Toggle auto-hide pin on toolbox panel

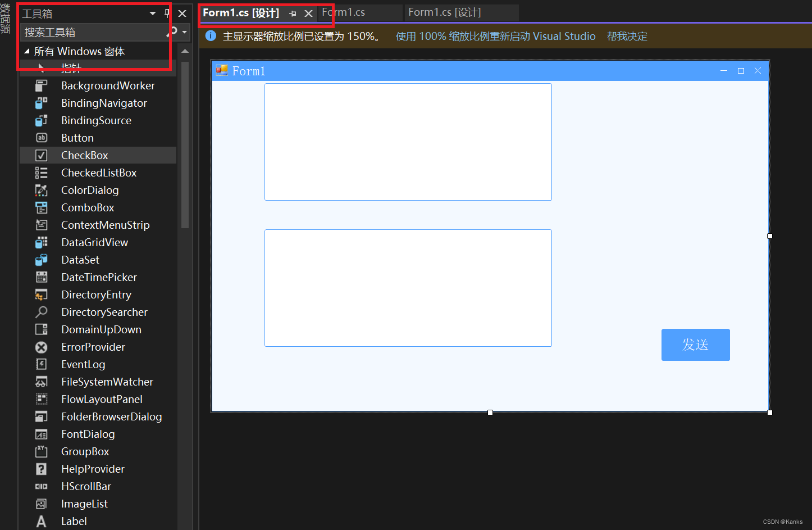pos(167,13)
